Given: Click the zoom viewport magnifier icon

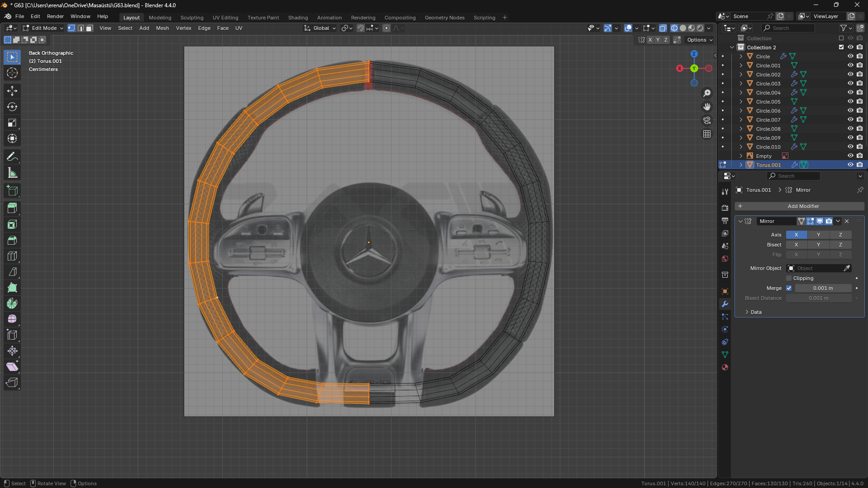Looking at the screenshot, I should 706,93.
